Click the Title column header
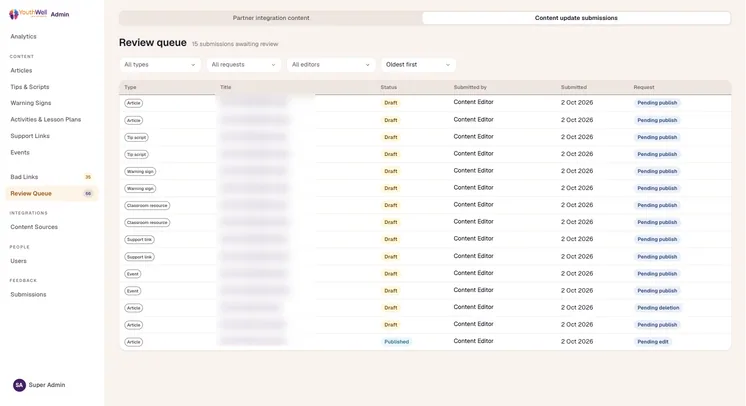746x406 pixels. click(226, 88)
